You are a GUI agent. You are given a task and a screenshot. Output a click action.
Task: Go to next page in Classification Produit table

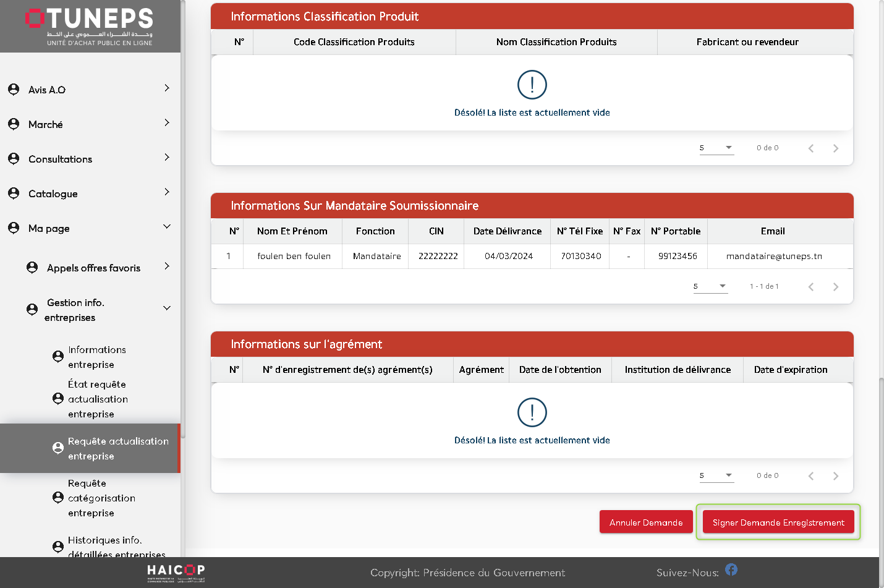tap(836, 148)
